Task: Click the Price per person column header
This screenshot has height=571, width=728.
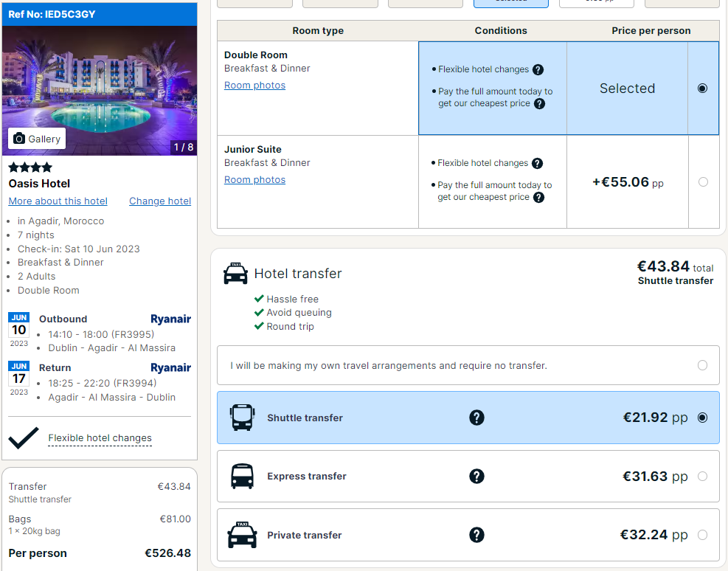Action: tap(651, 31)
